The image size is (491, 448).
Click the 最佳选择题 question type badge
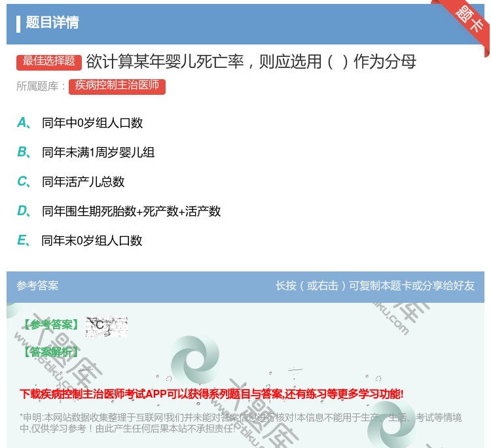tap(49, 61)
